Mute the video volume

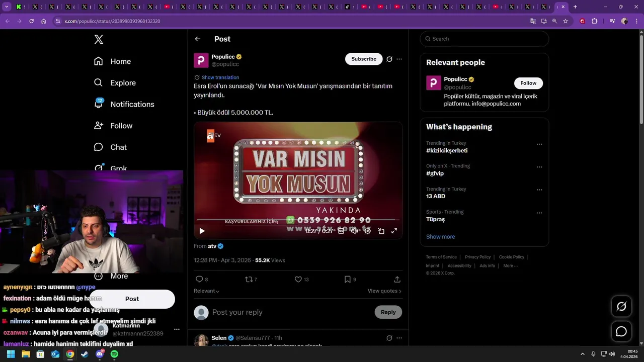(x=354, y=231)
